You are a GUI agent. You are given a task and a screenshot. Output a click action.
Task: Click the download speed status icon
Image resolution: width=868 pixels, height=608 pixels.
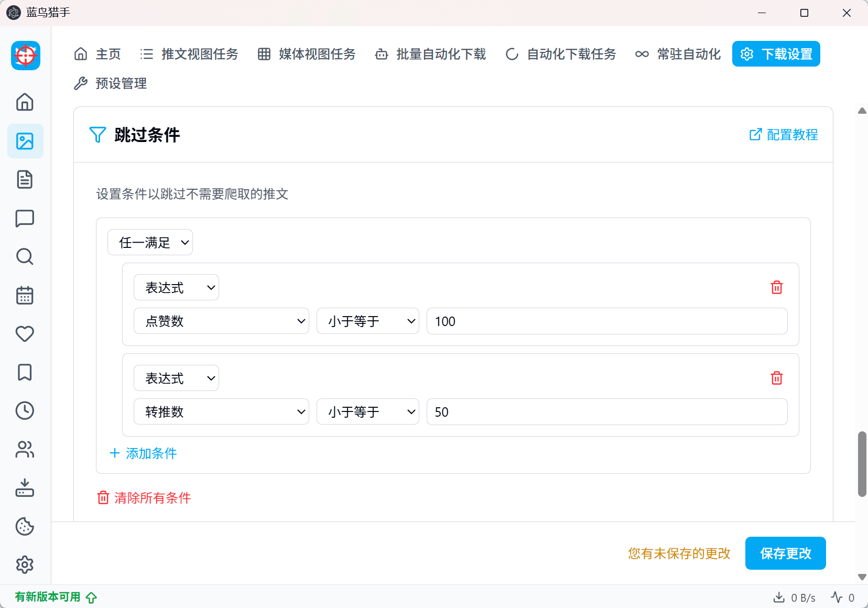[779, 598]
